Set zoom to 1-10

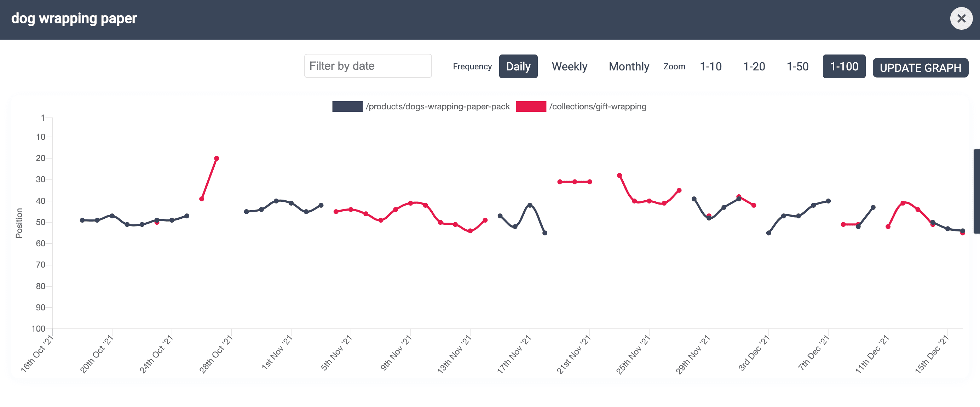tap(711, 66)
